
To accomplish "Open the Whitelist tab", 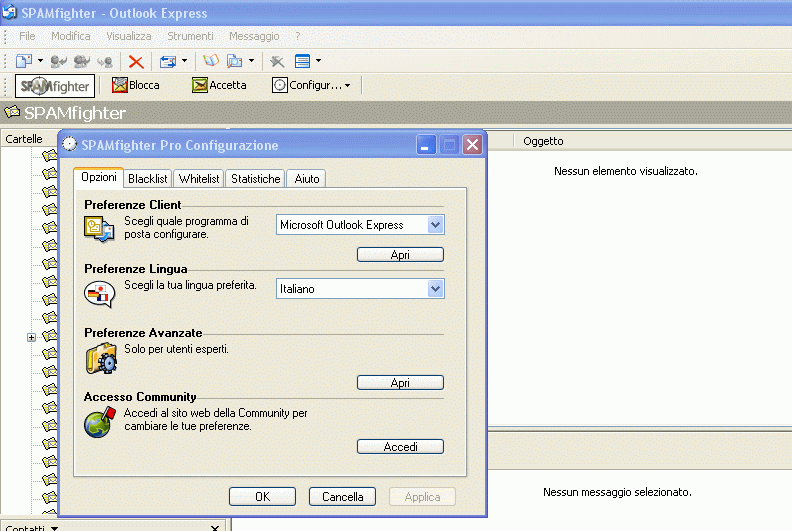I will [x=199, y=179].
